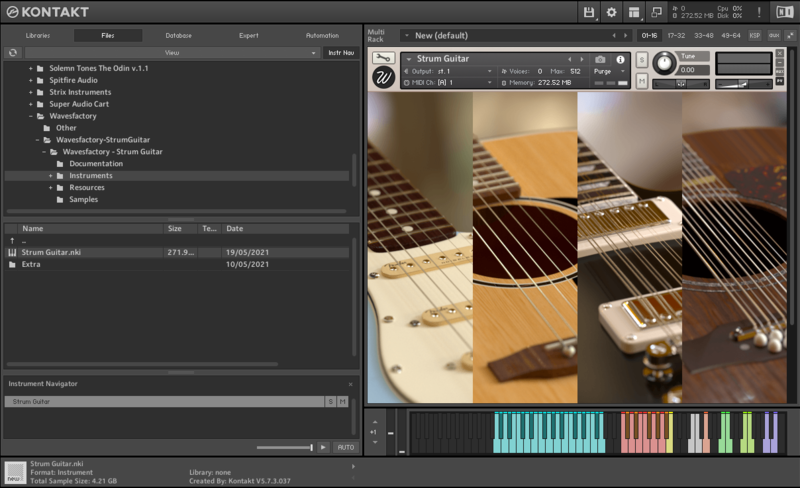Click the Instr Nav button
The image size is (800, 488).
[340, 52]
